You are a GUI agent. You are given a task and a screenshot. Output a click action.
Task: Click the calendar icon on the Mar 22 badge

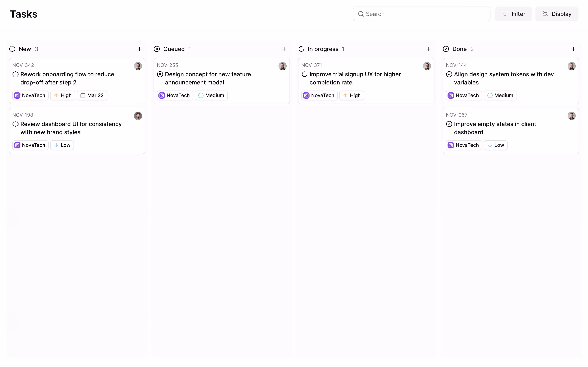coord(83,95)
